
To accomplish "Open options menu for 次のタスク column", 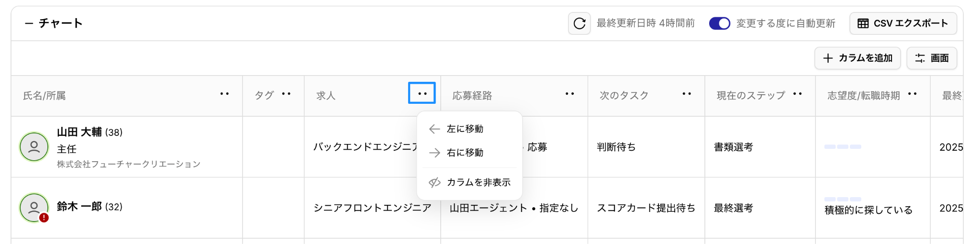I will point(687,94).
